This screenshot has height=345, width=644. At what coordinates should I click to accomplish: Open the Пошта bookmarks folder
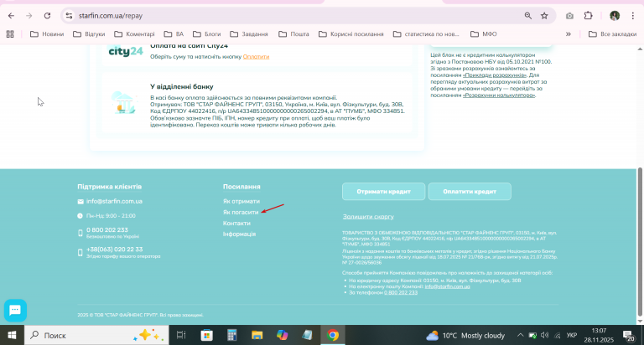(293, 34)
